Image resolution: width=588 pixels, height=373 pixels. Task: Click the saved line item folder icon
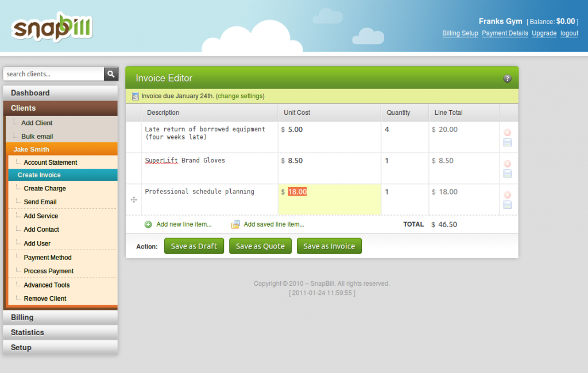pos(235,224)
